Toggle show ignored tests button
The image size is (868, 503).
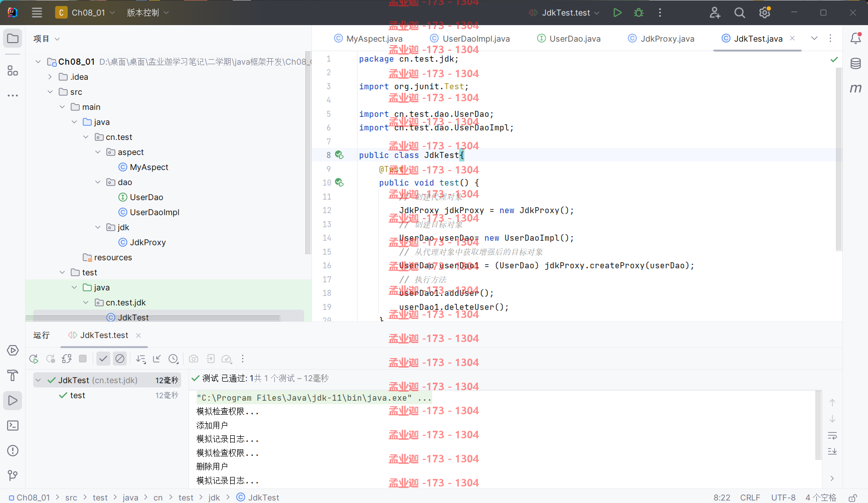coord(120,359)
